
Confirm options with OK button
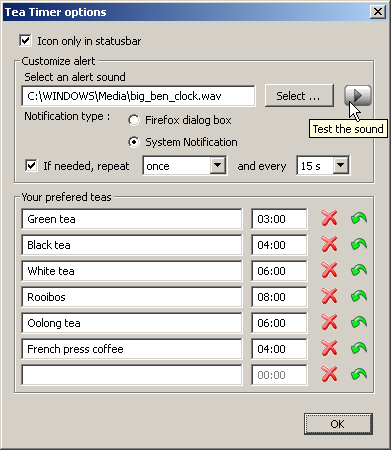[x=338, y=424]
